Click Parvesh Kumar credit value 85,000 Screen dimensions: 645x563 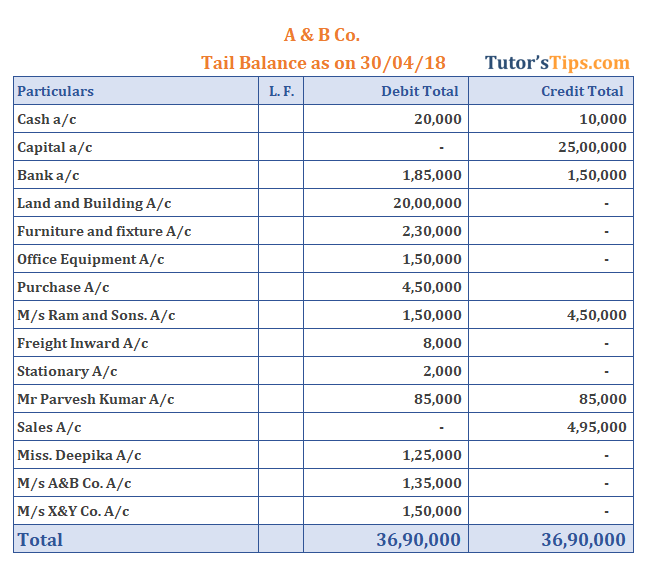pos(603,399)
